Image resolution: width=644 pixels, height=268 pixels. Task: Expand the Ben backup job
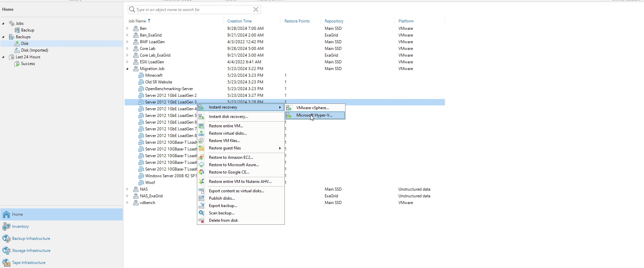pos(127,28)
